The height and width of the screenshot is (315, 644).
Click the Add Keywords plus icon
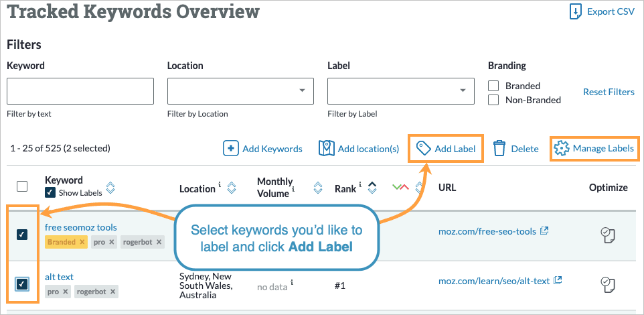(x=231, y=148)
